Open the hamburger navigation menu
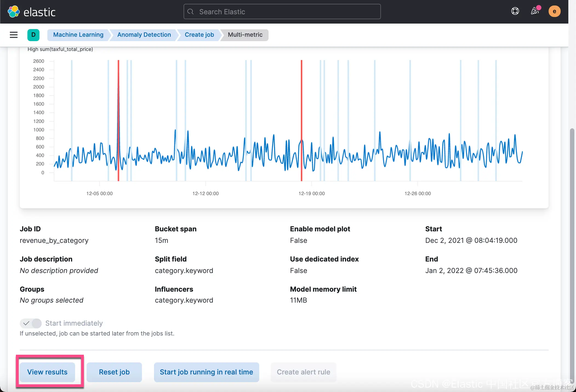Screen dimensions: 576x392 [14, 35]
